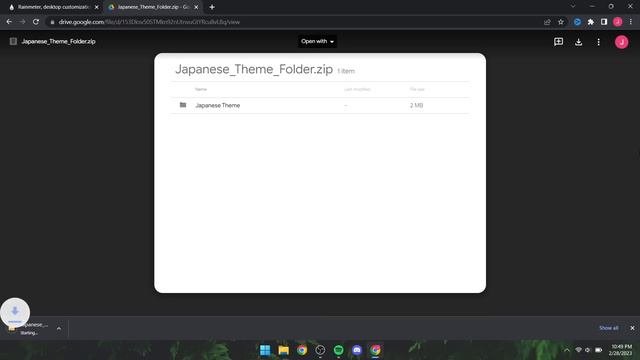Open the Google account avatar in Drive
Image resolution: width=640 pixels, height=360 pixels.
point(622,42)
